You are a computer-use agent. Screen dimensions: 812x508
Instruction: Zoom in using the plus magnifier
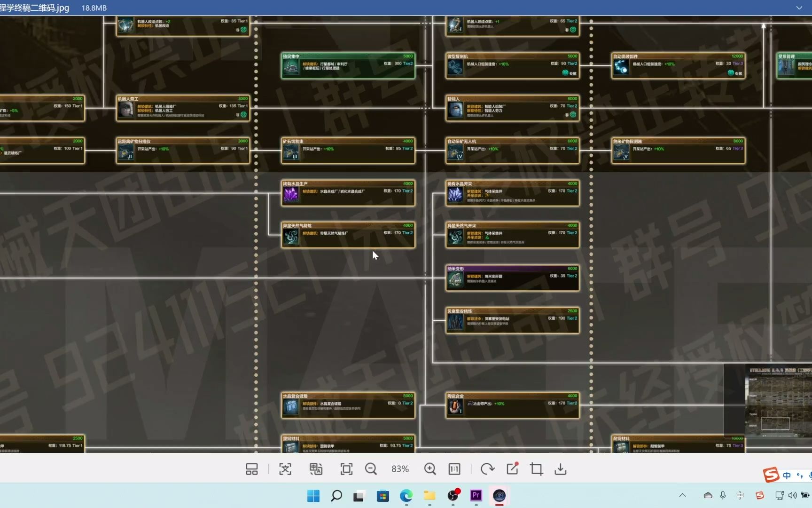click(x=430, y=469)
